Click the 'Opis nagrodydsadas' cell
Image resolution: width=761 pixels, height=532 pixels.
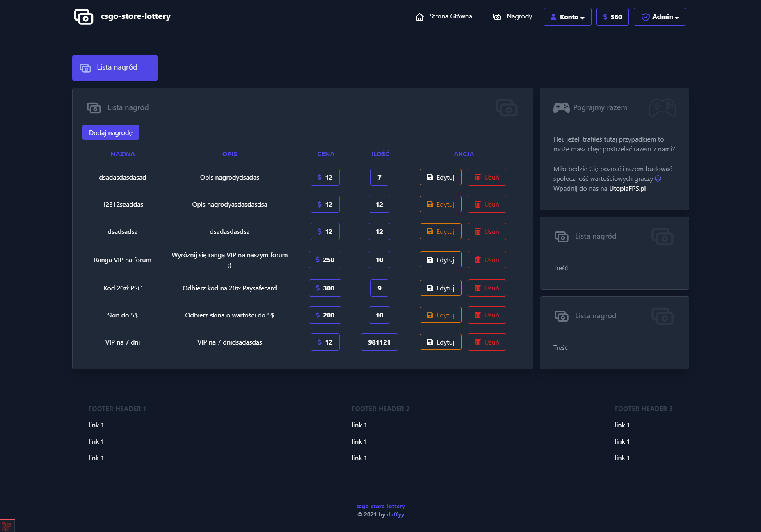230,177
